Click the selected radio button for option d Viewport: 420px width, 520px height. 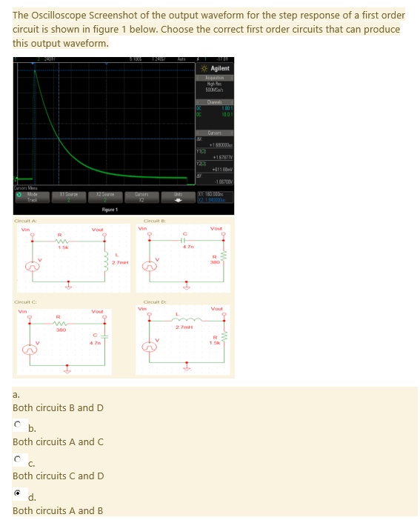pos(18,493)
